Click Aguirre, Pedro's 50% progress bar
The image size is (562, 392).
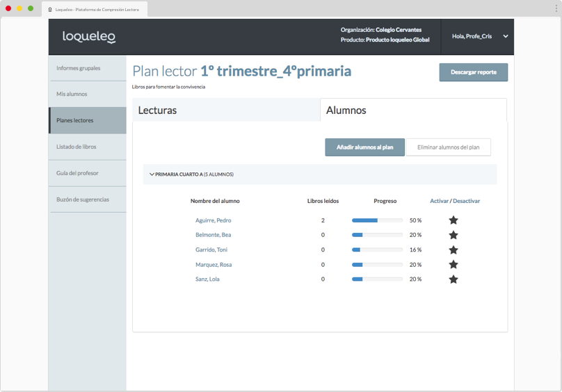pyautogui.click(x=377, y=220)
